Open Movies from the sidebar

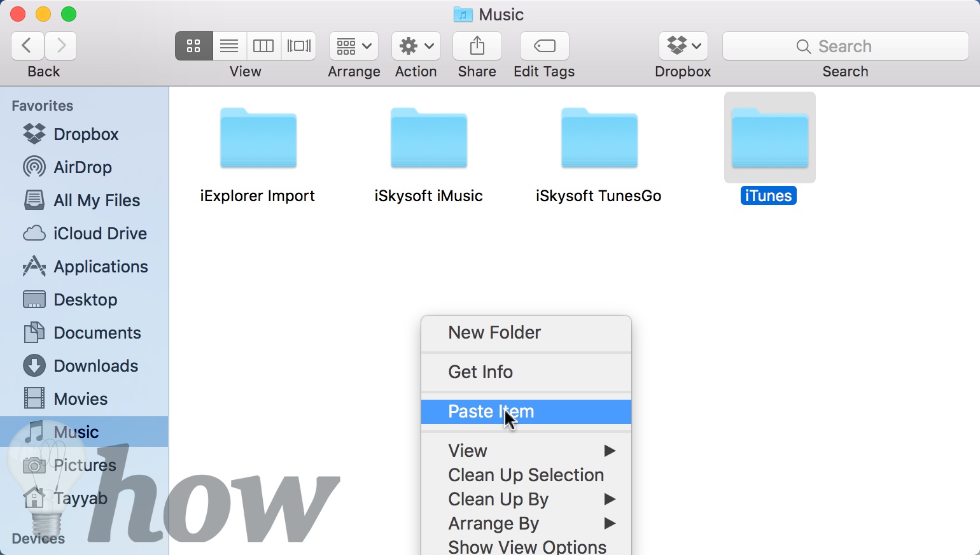tap(84, 399)
